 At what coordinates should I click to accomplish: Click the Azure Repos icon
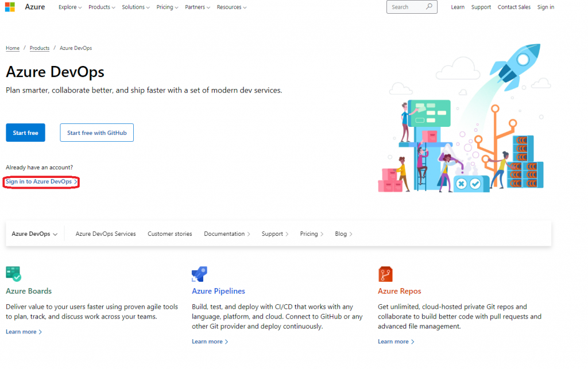385,274
